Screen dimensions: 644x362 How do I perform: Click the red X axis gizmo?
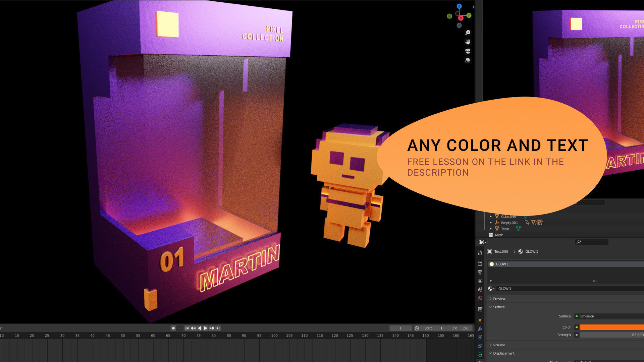461,18
